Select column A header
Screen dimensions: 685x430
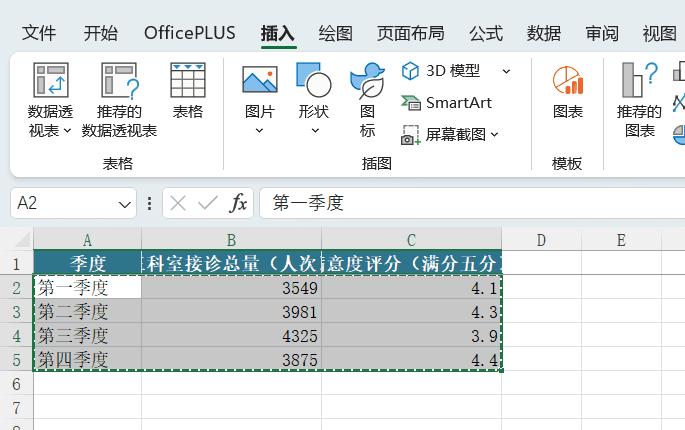coord(87,240)
